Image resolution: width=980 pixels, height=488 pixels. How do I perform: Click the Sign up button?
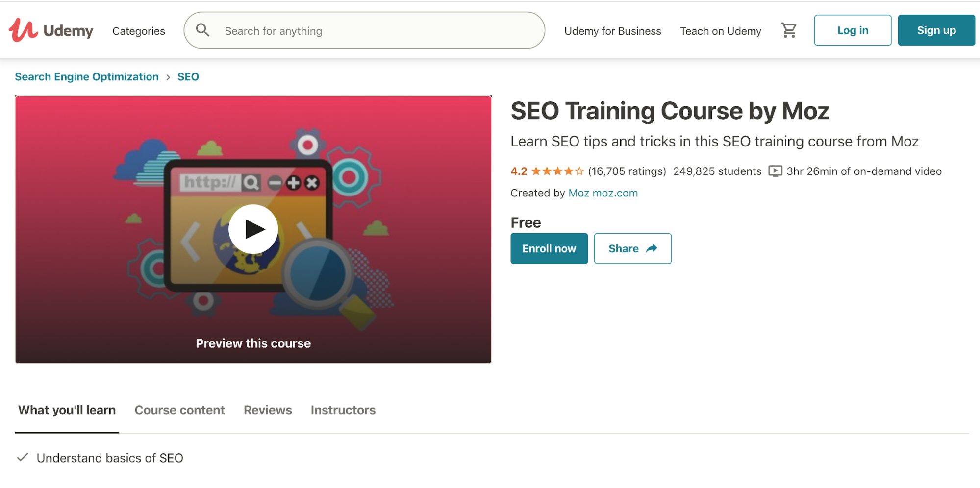pos(936,30)
